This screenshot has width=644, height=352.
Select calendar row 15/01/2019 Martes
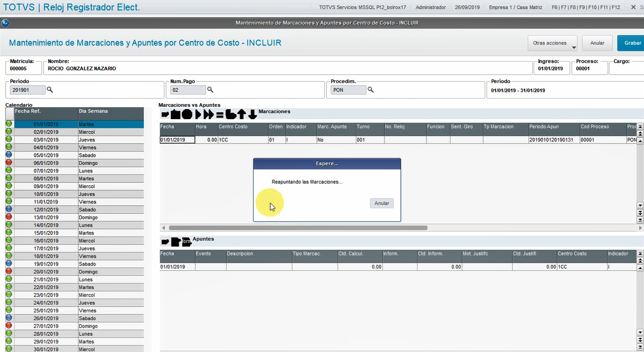(79, 233)
